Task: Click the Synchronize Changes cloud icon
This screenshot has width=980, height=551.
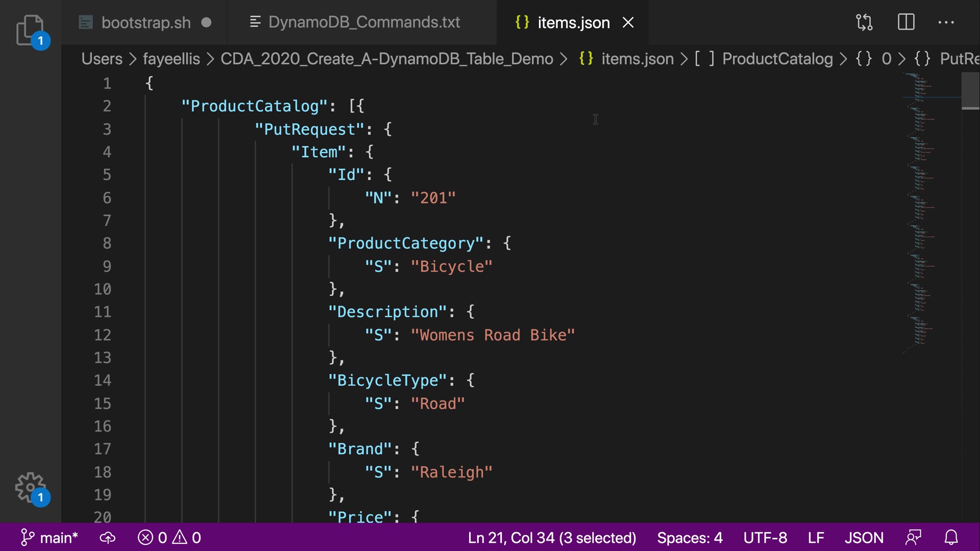Action: (x=107, y=538)
